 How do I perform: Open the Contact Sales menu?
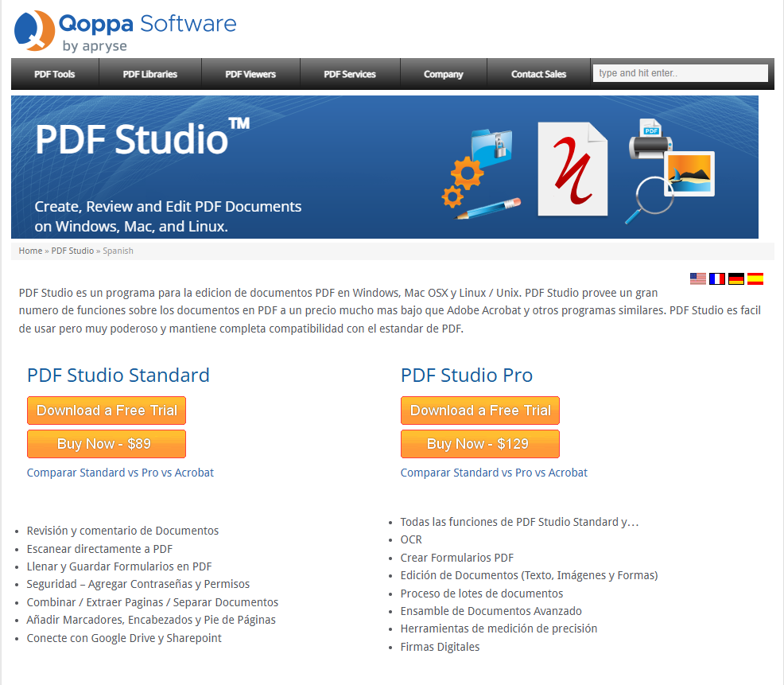[x=538, y=73]
